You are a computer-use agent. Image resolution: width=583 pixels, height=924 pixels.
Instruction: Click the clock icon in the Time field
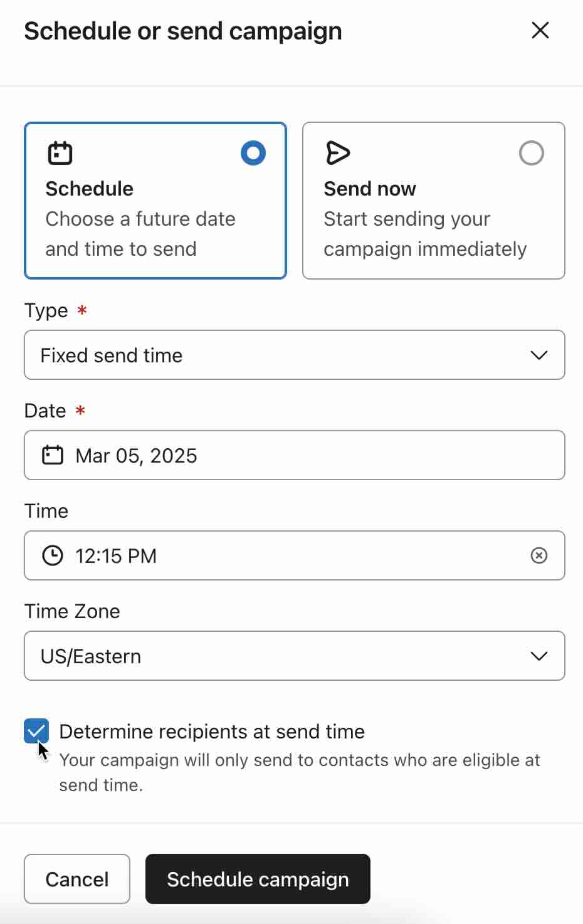click(x=53, y=555)
